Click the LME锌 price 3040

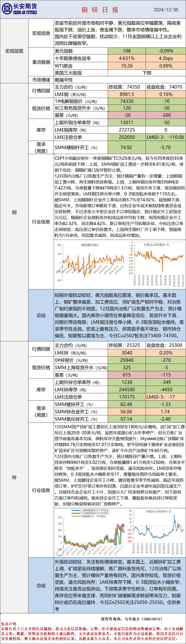(127, 353)
